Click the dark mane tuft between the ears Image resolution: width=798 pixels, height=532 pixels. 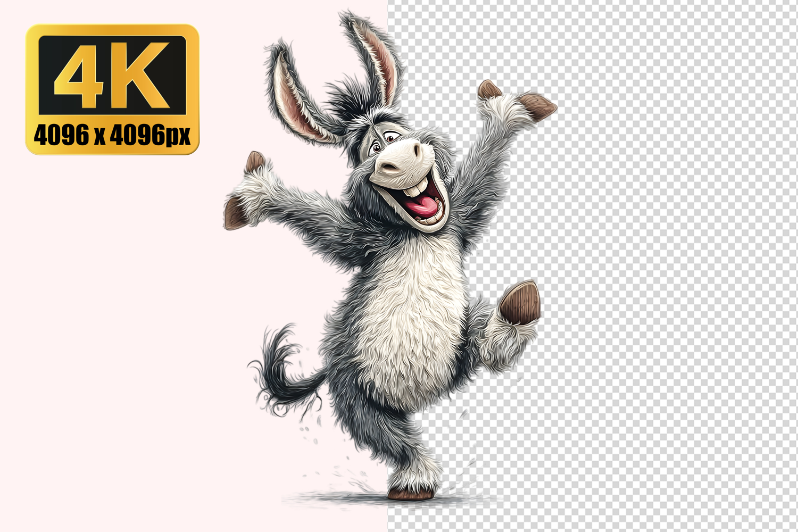pyautogui.click(x=351, y=101)
